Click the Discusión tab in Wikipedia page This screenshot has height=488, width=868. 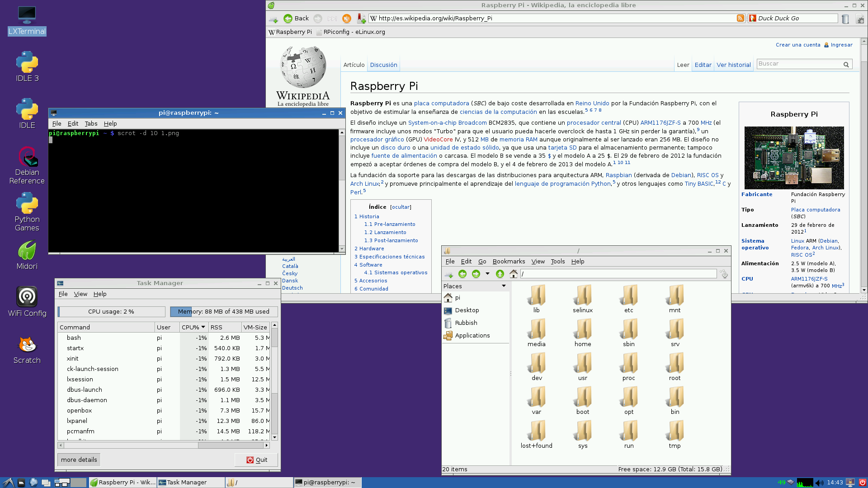pos(383,64)
